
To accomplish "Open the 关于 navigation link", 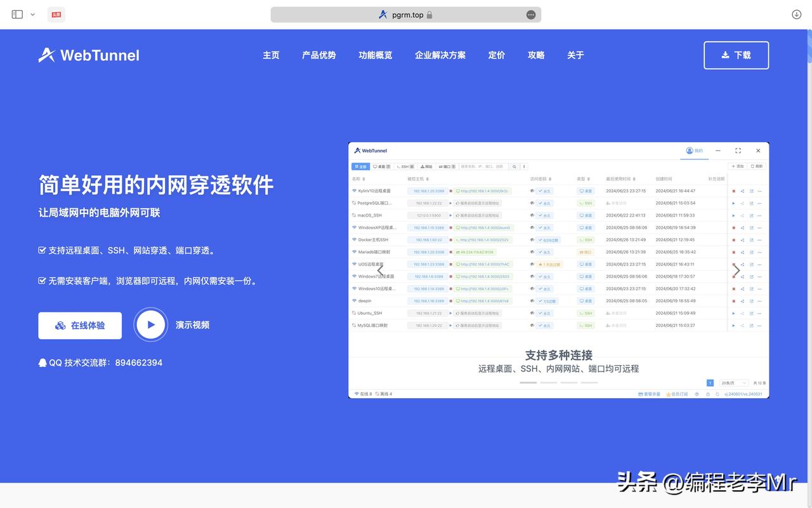I will pos(575,55).
